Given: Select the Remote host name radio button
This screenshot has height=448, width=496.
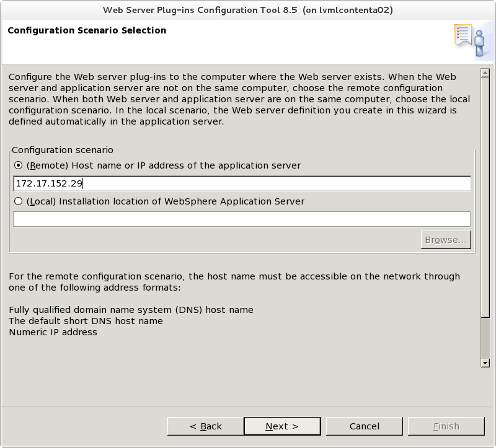Looking at the screenshot, I should coord(19,165).
